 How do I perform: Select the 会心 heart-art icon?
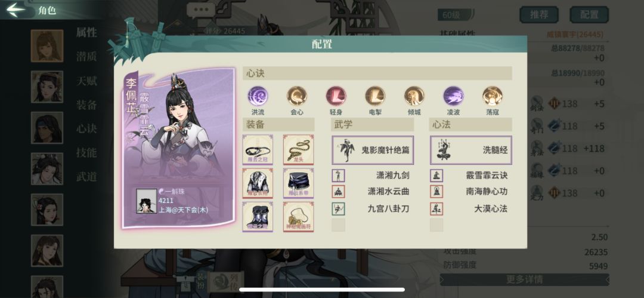click(296, 96)
